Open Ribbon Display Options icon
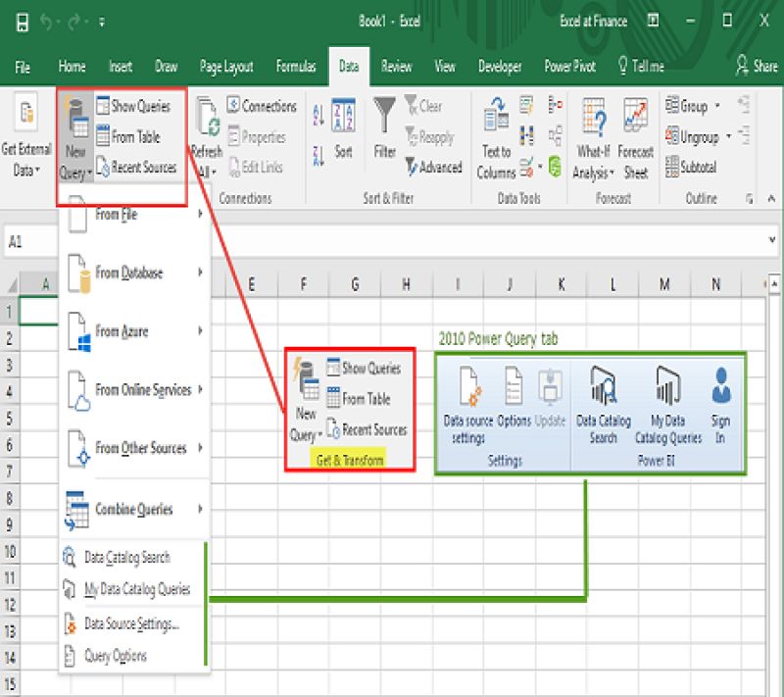784x697 pixels. pyautogui.click(x=653, y=21)
